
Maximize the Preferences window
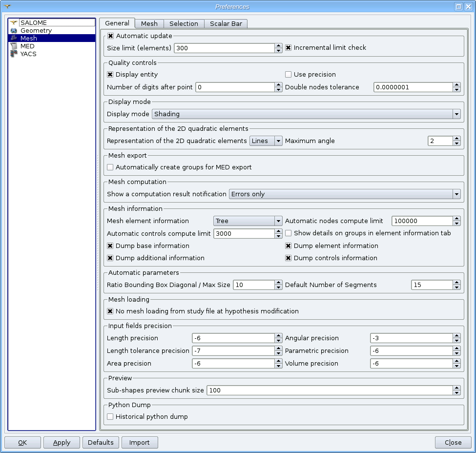(459, 7)
